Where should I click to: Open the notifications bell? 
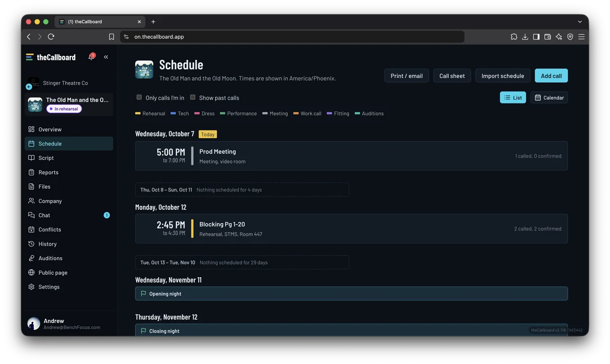pyautogui.click(x=91, y=57)
